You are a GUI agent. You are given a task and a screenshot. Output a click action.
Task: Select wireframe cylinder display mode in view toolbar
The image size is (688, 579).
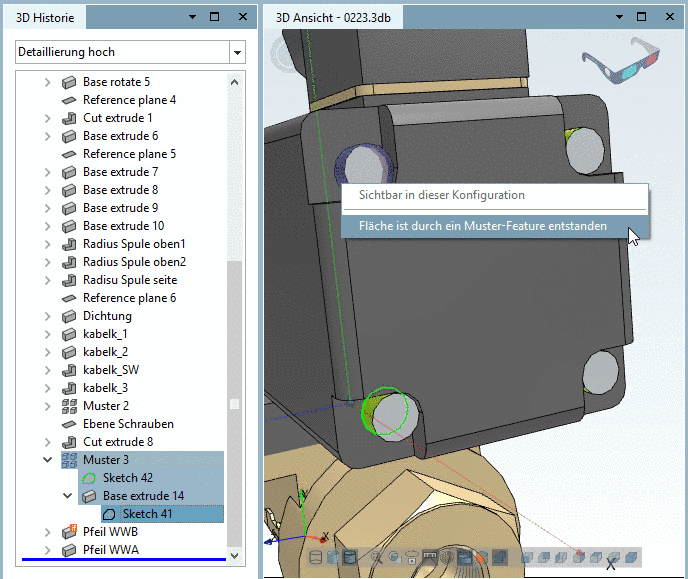(315, 557)
